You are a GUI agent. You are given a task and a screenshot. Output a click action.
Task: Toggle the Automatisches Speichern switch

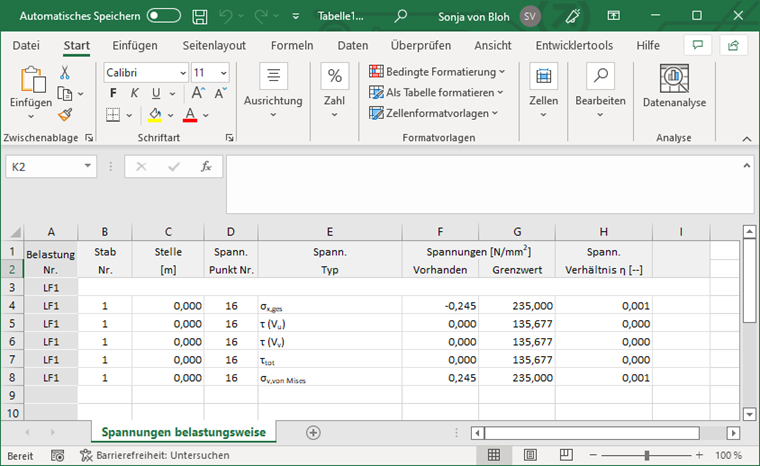164,16
